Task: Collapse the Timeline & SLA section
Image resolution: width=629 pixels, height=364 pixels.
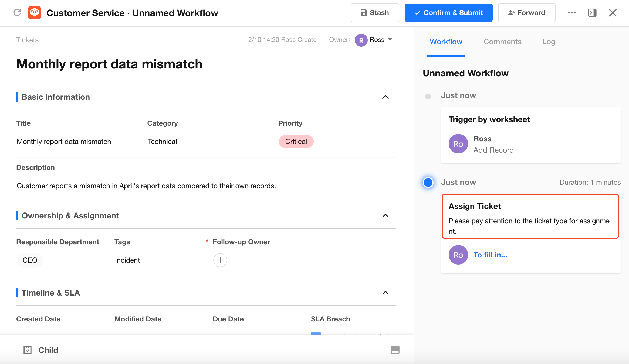Action: (x=385, y=293)
